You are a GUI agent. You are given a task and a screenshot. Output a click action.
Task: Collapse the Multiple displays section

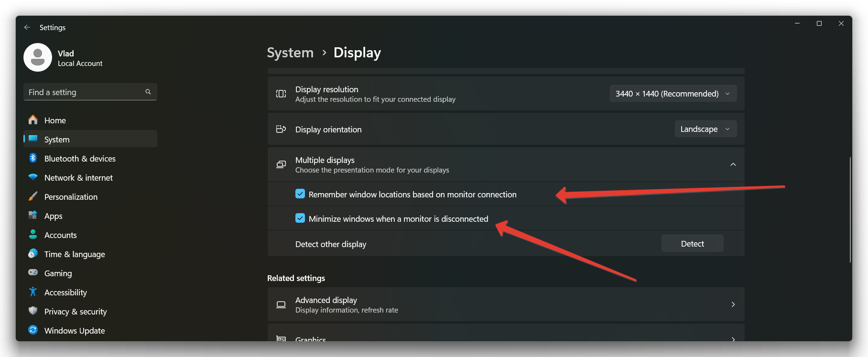pos(733,164)
